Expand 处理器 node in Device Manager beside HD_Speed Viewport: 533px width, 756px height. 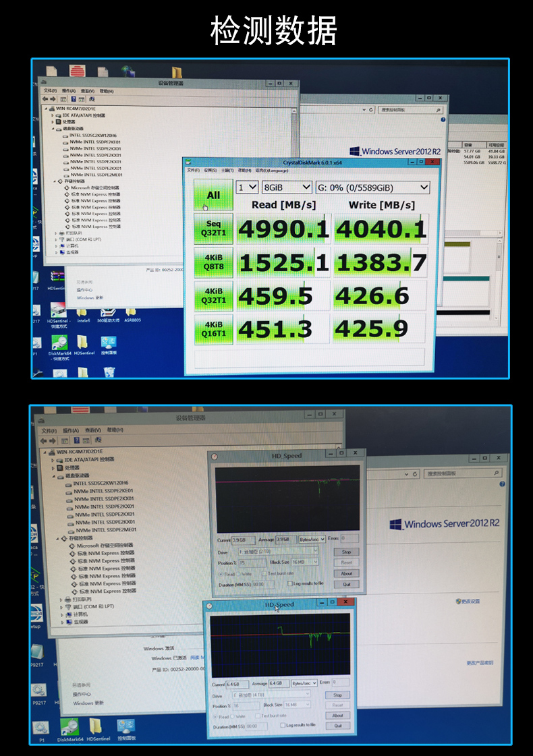coord(53,467)
